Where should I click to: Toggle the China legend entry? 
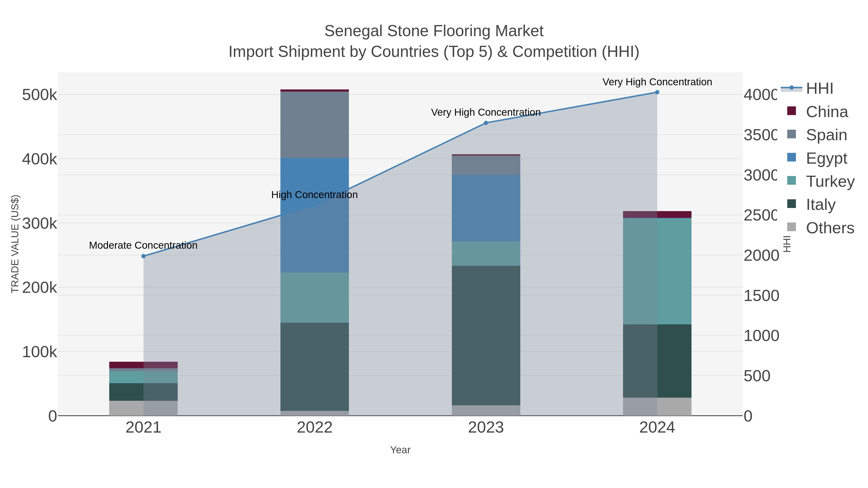(x=817, y=112)
